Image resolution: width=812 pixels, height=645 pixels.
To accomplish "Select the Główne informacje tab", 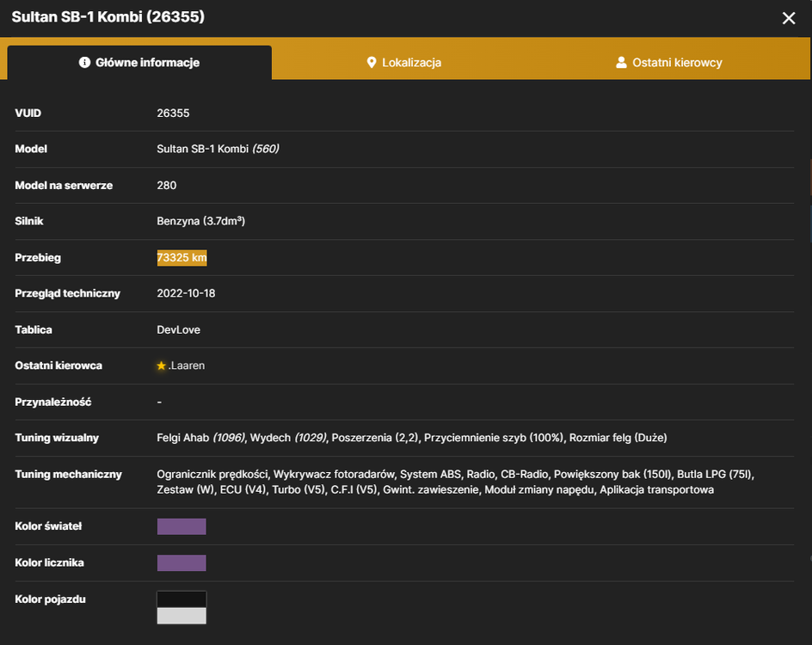I will 139,63.
